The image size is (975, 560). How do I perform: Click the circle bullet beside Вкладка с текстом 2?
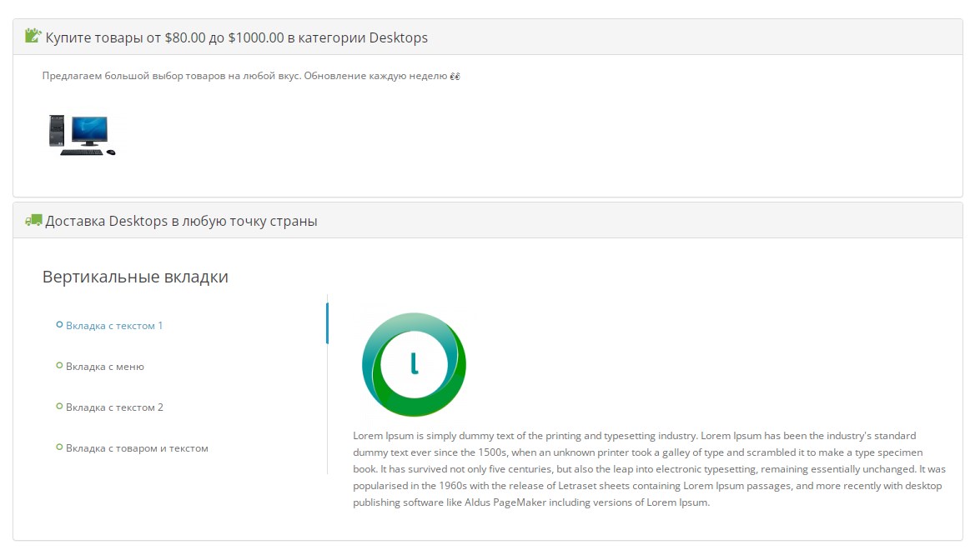click(59, 407)
